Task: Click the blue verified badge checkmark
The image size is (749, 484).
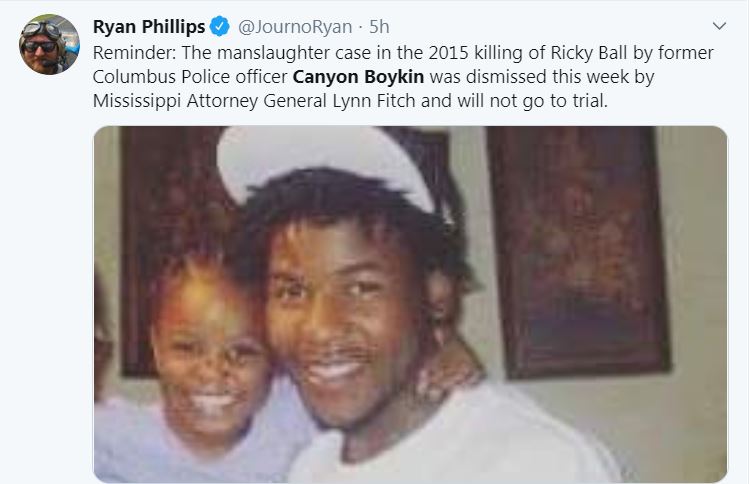Action: tap(220, 26)
